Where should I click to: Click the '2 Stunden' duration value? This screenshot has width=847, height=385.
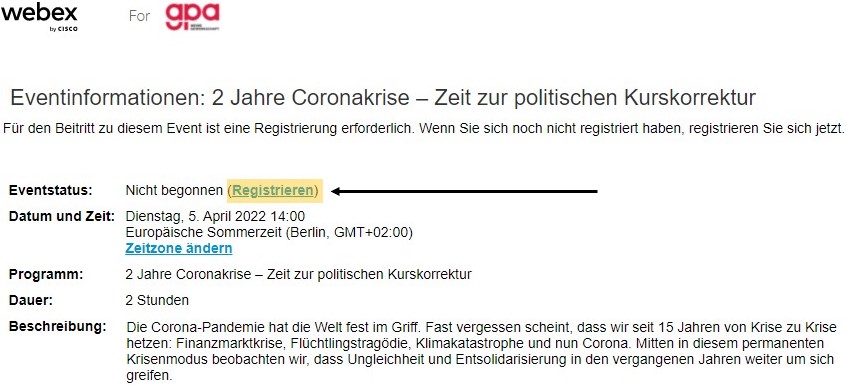[x=157, y=300]
